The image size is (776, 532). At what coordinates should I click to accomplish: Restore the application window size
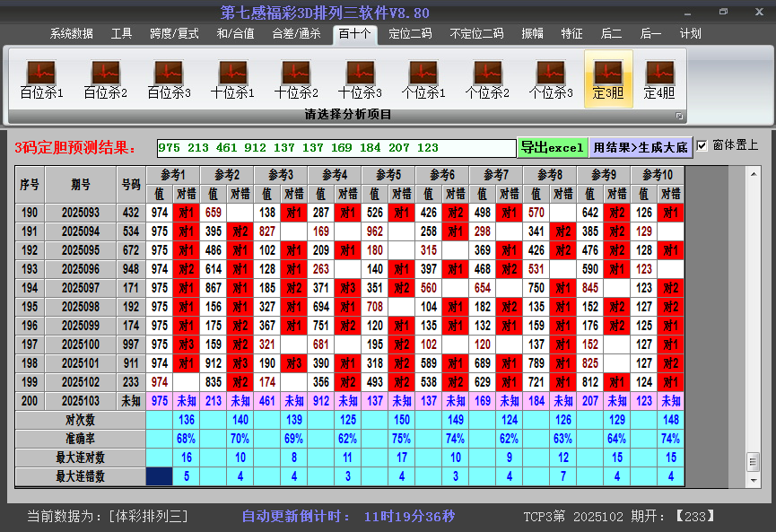point(724,12)
